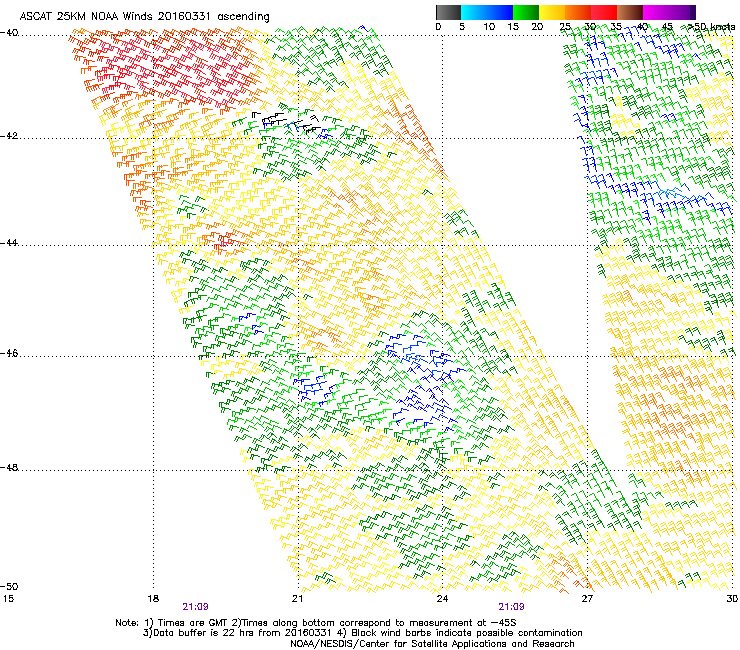The width and height of the screenshot is (740, 650).
Task: Click the '21' longitude axis label
Action: click(x=297, y=599)
